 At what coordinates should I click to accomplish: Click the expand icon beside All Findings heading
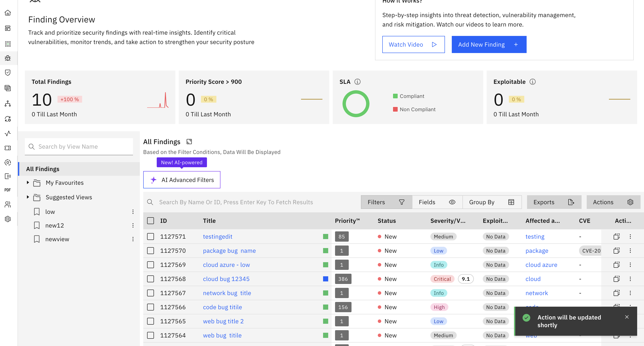(189, 142)
